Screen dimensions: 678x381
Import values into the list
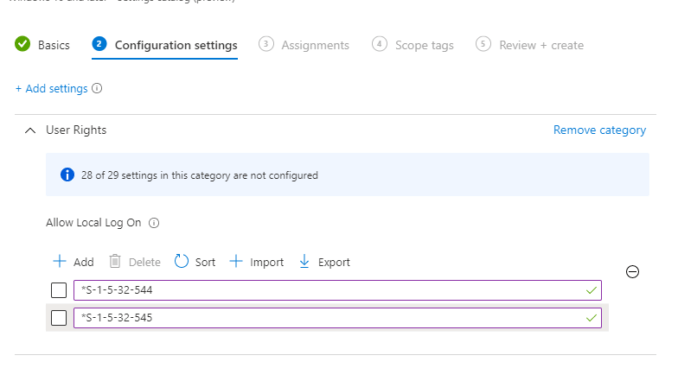pos(256,262)
